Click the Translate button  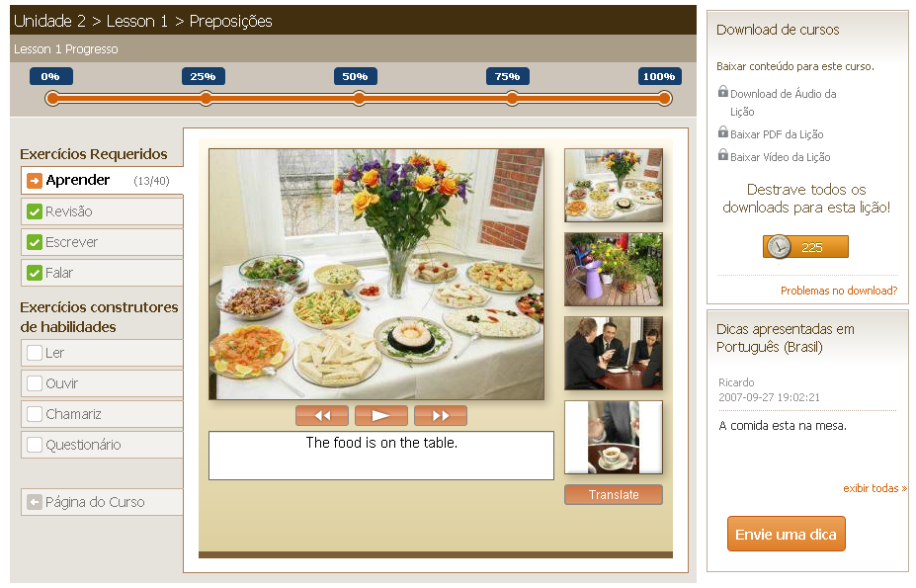[x=613, y=495]
